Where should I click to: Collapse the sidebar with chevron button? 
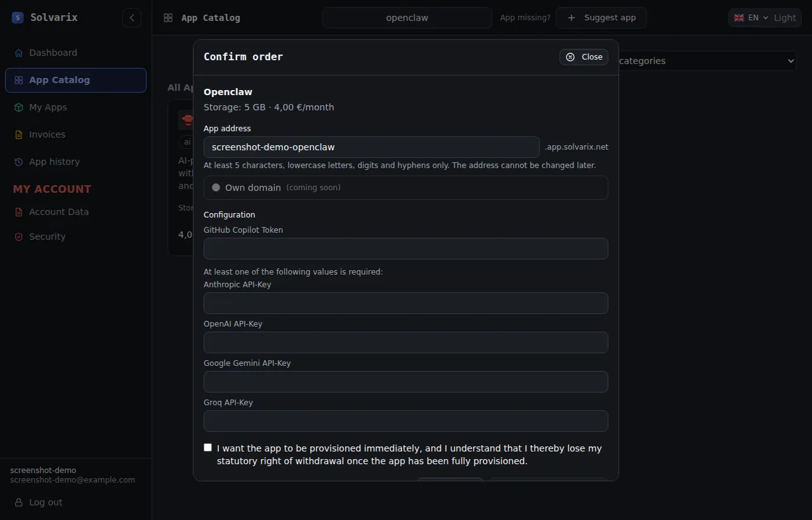click(132, 18)
